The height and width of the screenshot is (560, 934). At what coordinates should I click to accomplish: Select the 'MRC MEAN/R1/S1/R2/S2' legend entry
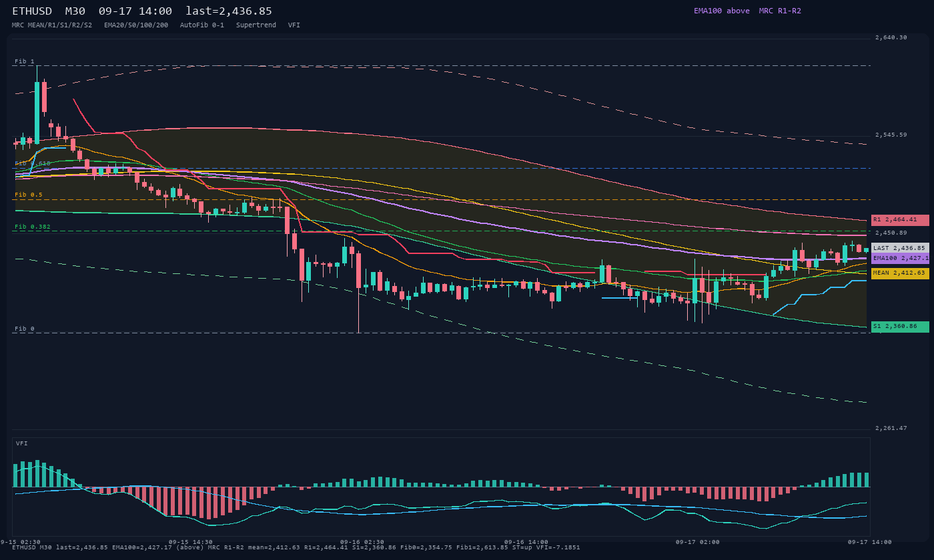point(52,25)
